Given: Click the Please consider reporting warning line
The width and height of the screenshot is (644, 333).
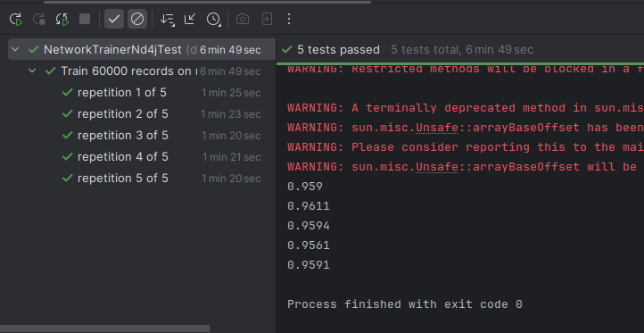Looking at the screenshot, I should click(466, 147).
